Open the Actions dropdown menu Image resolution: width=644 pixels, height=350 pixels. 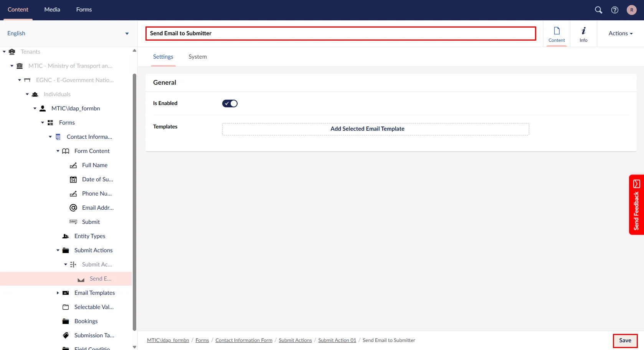tap(620, 33)
